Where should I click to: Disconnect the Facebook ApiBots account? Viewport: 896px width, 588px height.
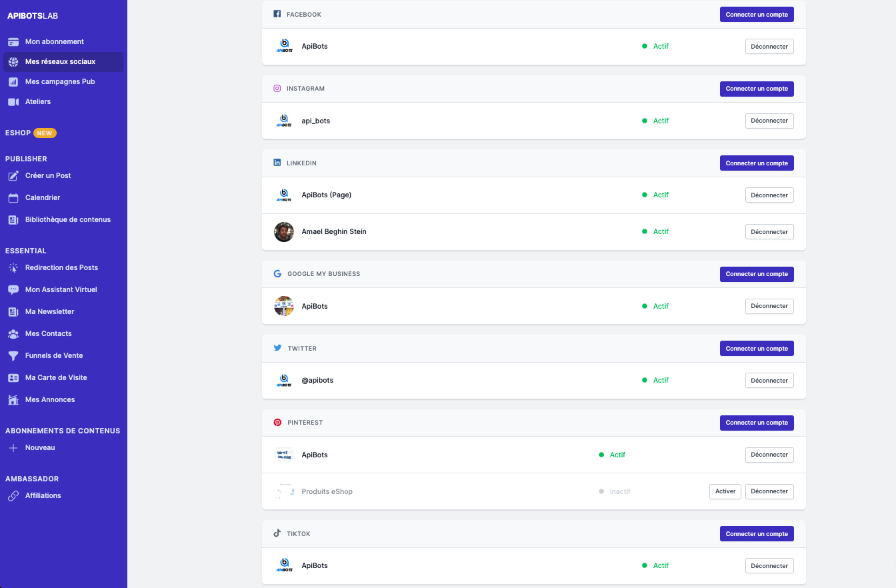pos(769,47)
